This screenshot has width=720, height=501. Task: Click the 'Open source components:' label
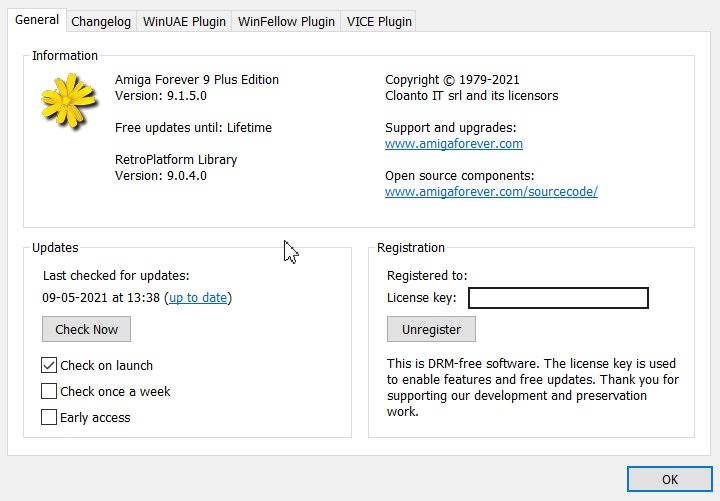click(460, 175)
